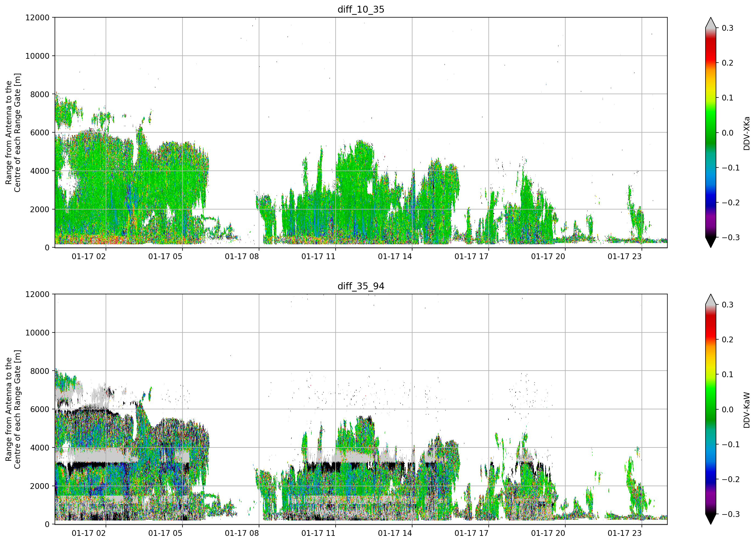Click the diff_35_94 plot title

pos(361,286)
